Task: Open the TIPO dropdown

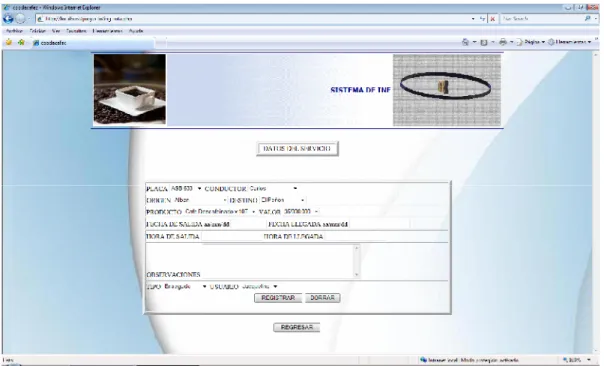Action: point(185,286)
